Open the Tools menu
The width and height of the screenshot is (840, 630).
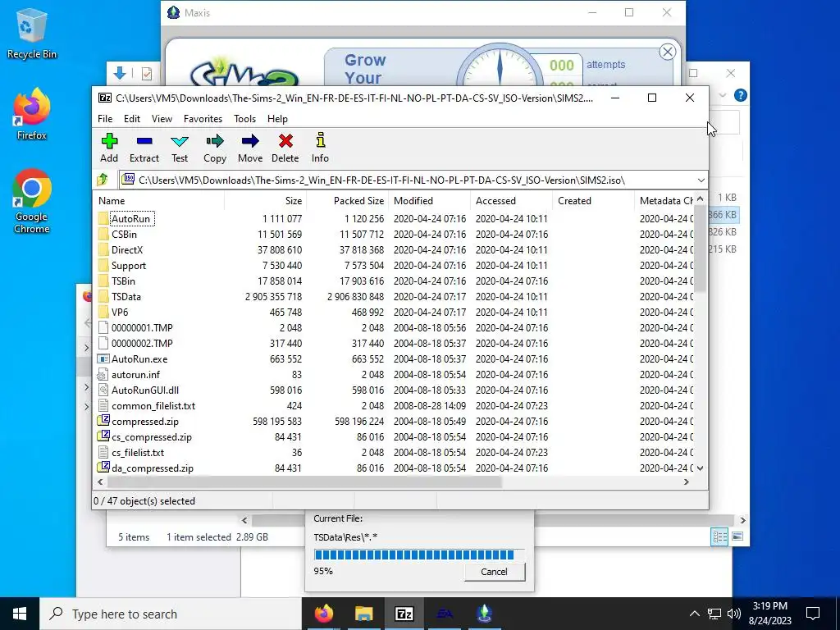244,119
